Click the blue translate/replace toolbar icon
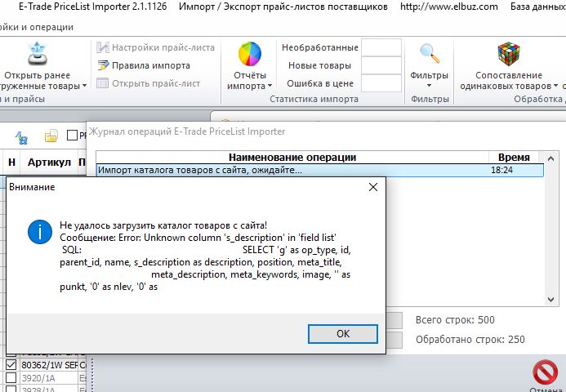This screenshot has height=392, width=566. click(22, 137)
